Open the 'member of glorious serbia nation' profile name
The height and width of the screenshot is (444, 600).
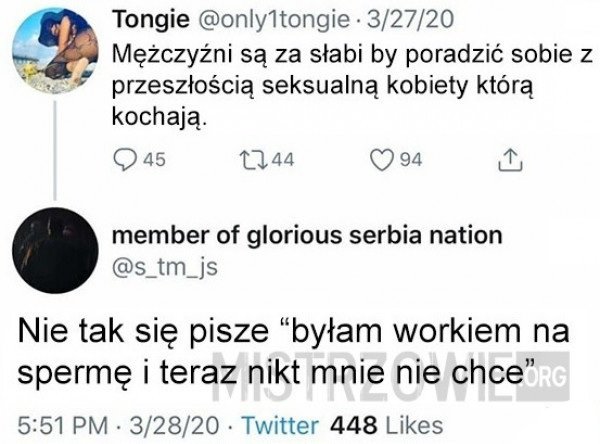[308, 235]
